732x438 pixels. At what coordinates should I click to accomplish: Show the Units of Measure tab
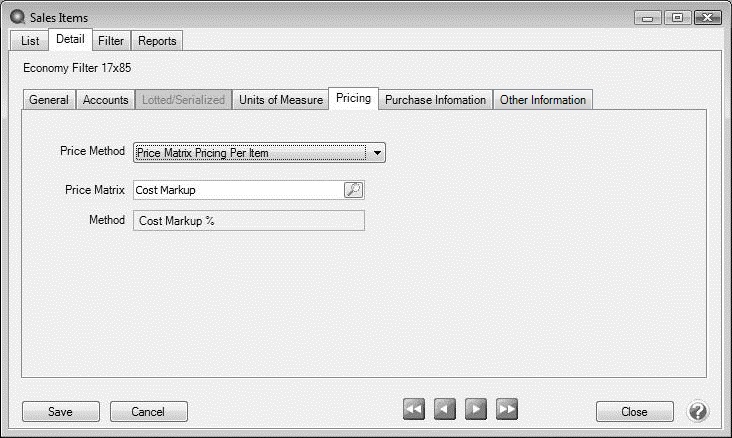281,100
